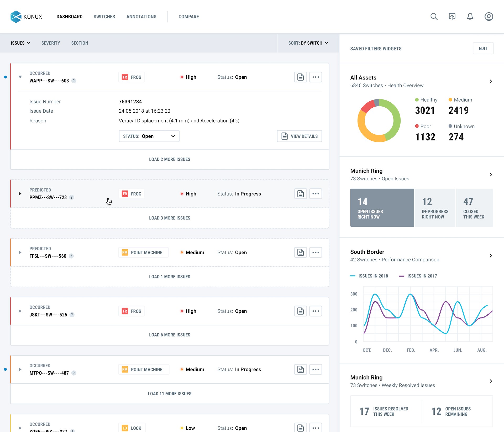Viewport: 504px width, 432px height.
Task: Click help icon beside FFSL---SW----560
Action: click(x=71, y=256)
